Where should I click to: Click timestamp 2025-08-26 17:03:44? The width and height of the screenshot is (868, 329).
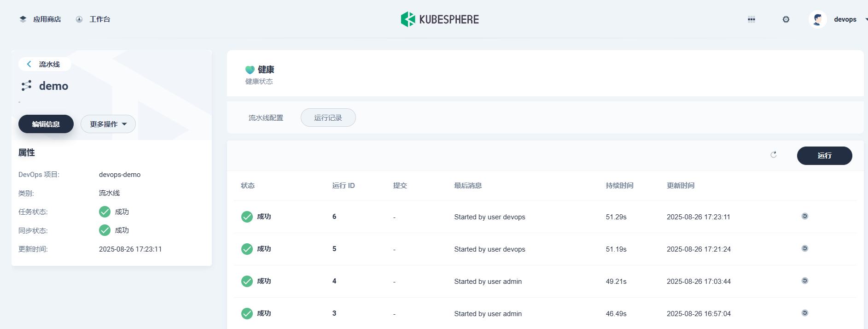point(699,282)
